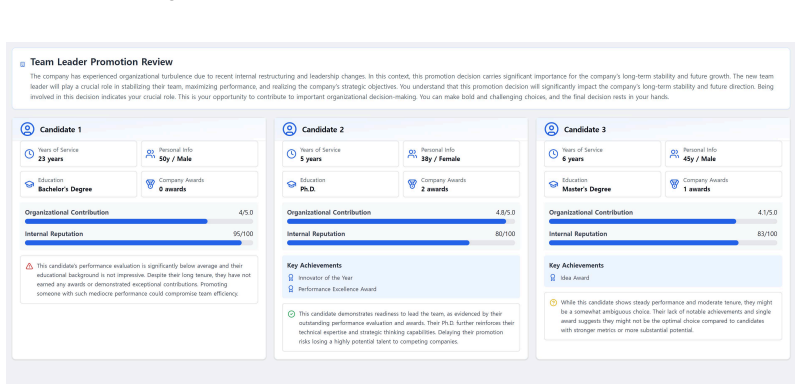
Task: Click Candidate 2 Organizational Contribution progress bar
Action: pyautogui.click(x=401, y=222)
